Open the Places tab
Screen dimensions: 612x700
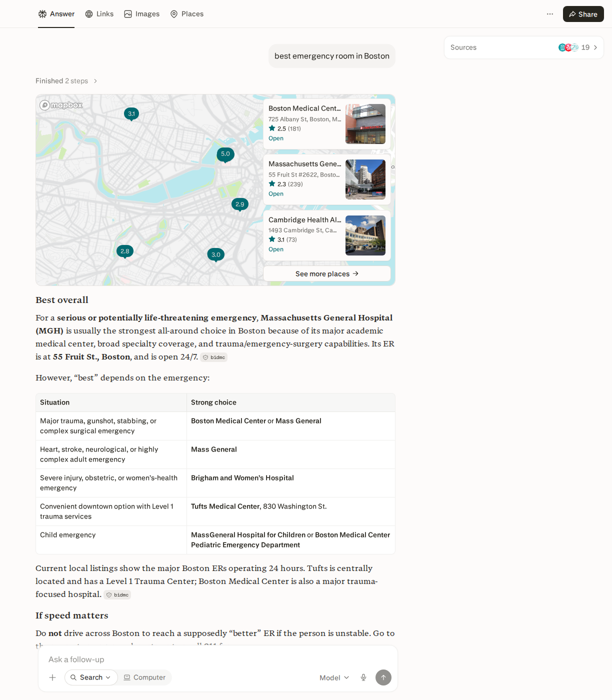(187, 14)
